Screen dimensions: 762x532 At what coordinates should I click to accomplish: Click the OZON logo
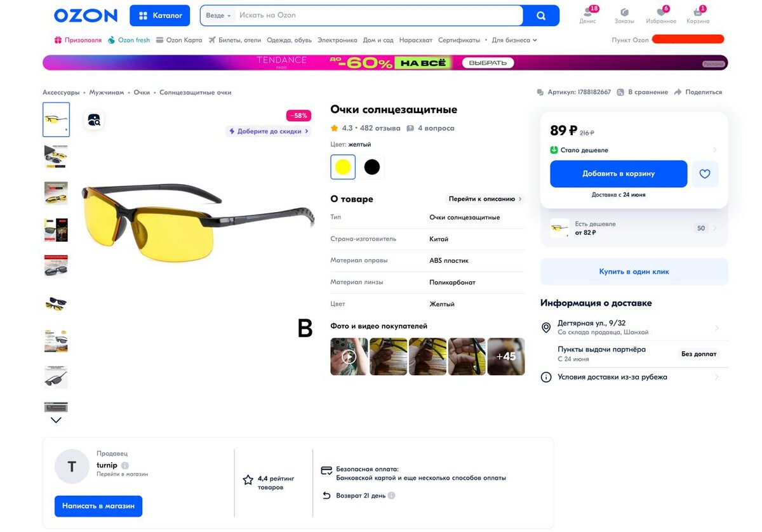86,16
